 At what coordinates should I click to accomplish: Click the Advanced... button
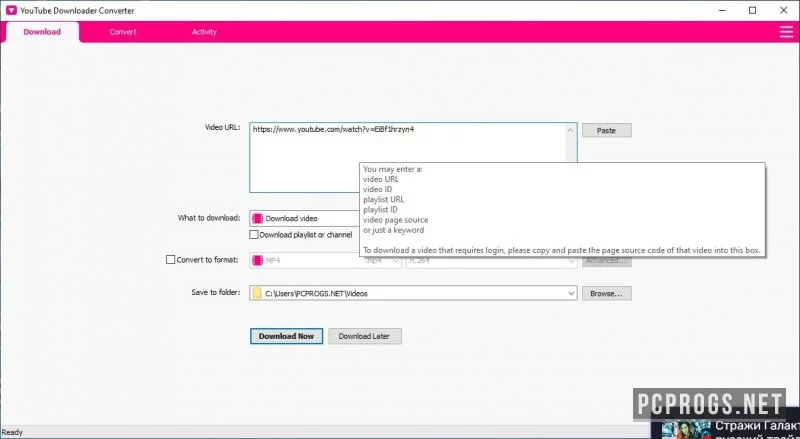tap(607, 260)
